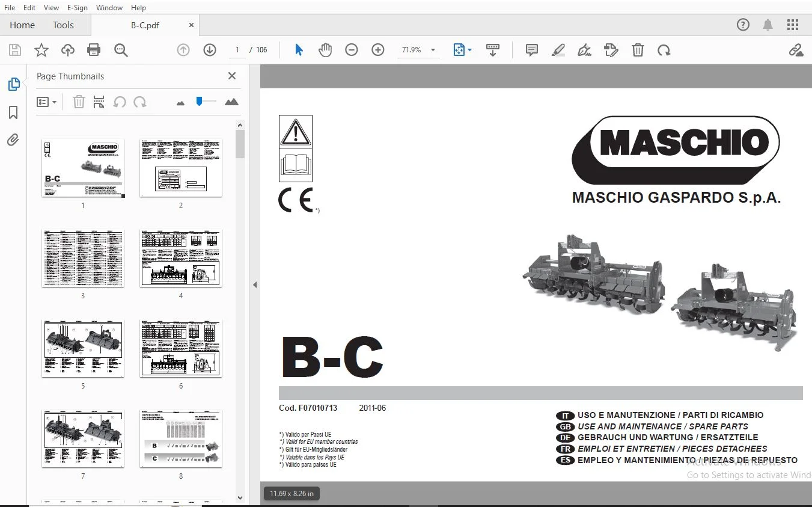Image resolution: width=812 pixels, height=507 pixels.
Task: Upload the file to cloud
Action: [x=68, y=50]
